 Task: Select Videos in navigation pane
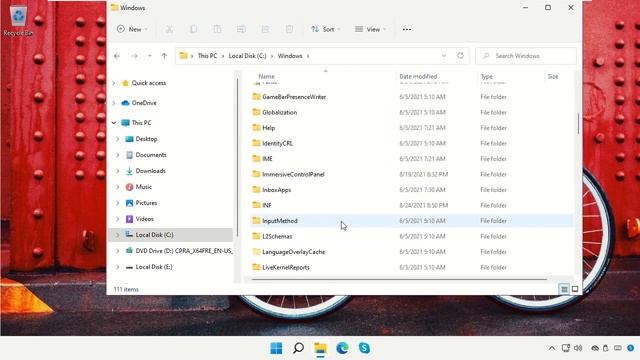(x=144, y=219)
